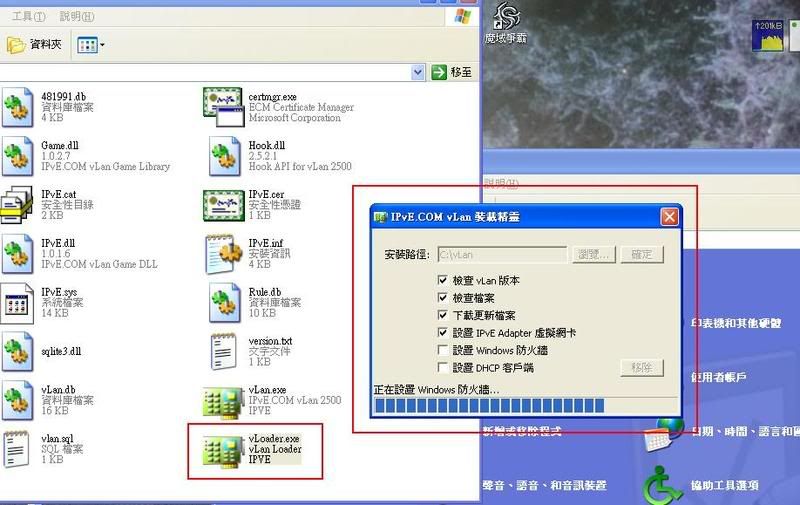Click the 移除 remove button
800x505 pixels.
pos(642,368)
